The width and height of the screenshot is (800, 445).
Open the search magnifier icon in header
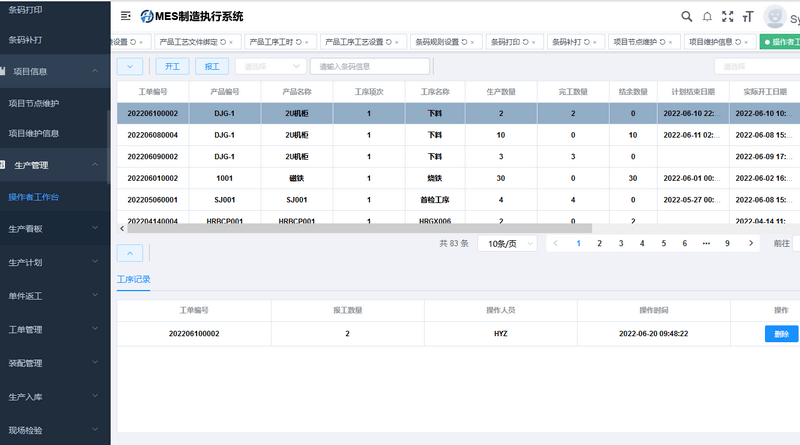[687, 16]
